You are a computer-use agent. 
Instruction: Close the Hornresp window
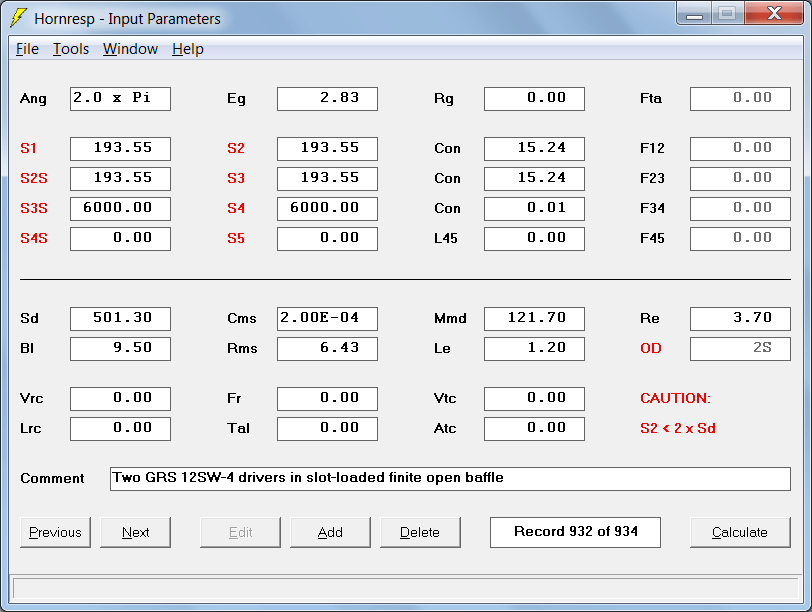coord(774,14)
